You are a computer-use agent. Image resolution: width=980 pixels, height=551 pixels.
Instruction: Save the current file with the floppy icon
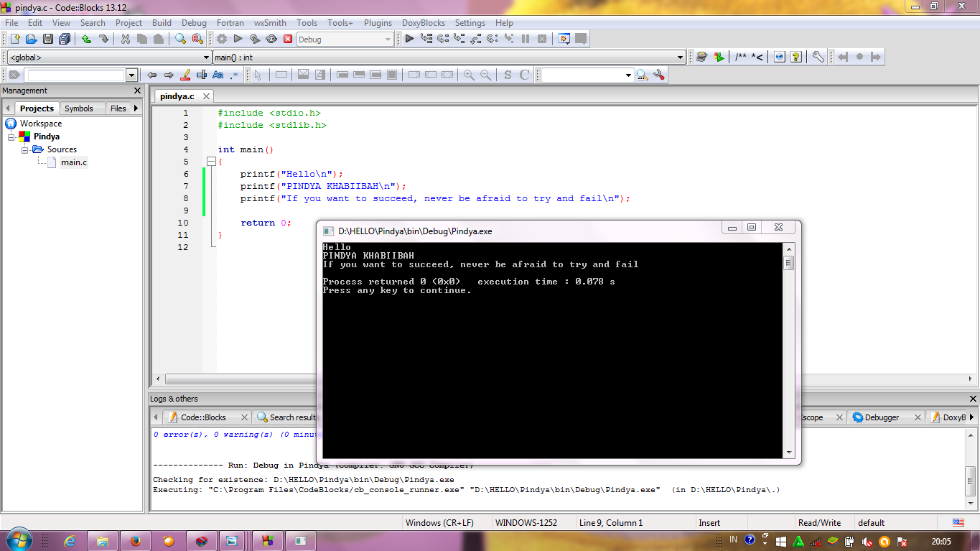pyautogui.click(x=48, y=39)
